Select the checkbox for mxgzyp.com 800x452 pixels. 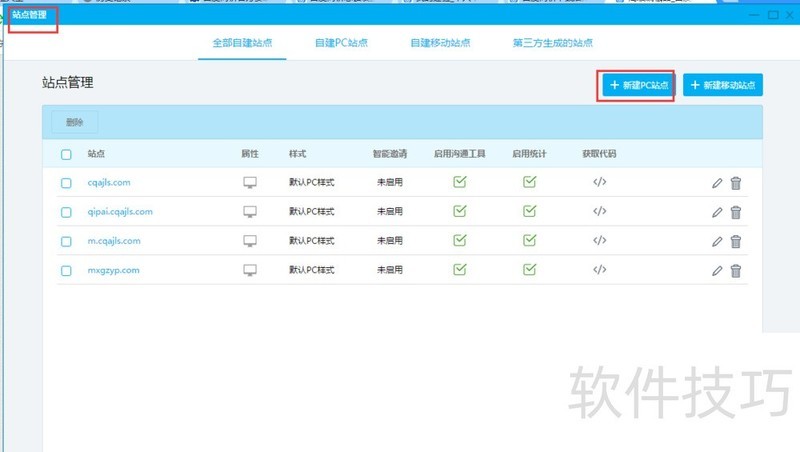[66, 271]
